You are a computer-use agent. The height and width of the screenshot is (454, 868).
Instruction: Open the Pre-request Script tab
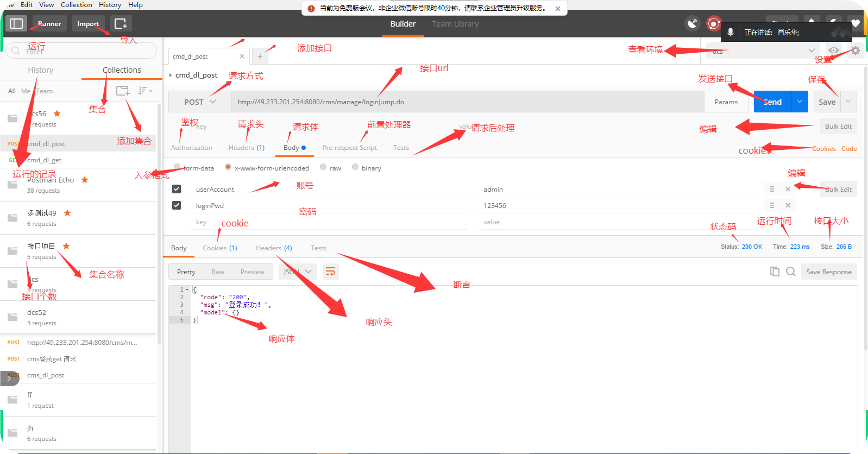coord(349,148)
